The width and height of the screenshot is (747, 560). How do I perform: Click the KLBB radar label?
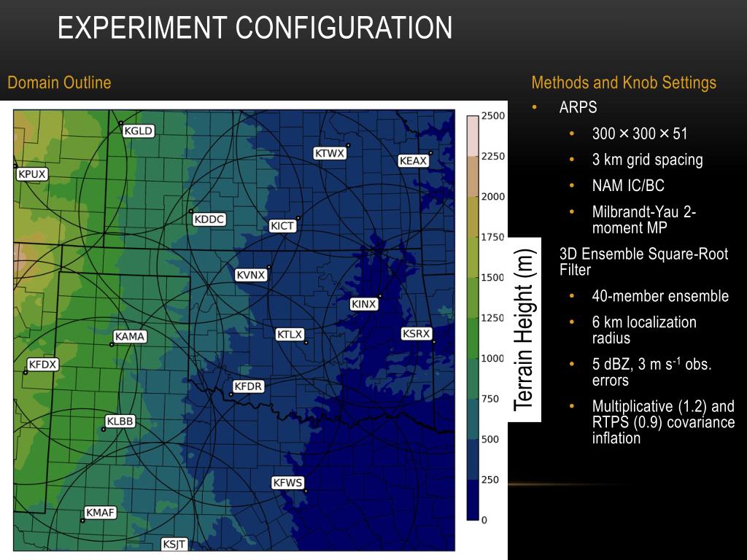pos(120,421)
